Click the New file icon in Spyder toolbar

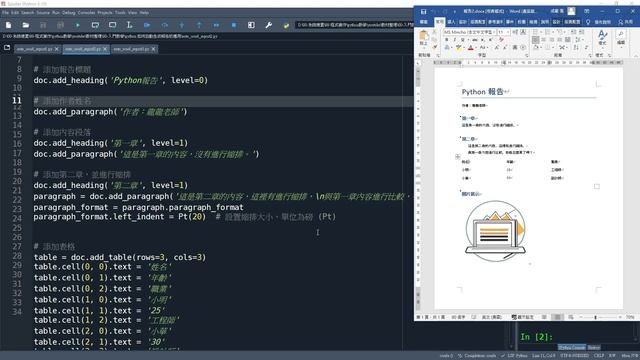[9, 25]
